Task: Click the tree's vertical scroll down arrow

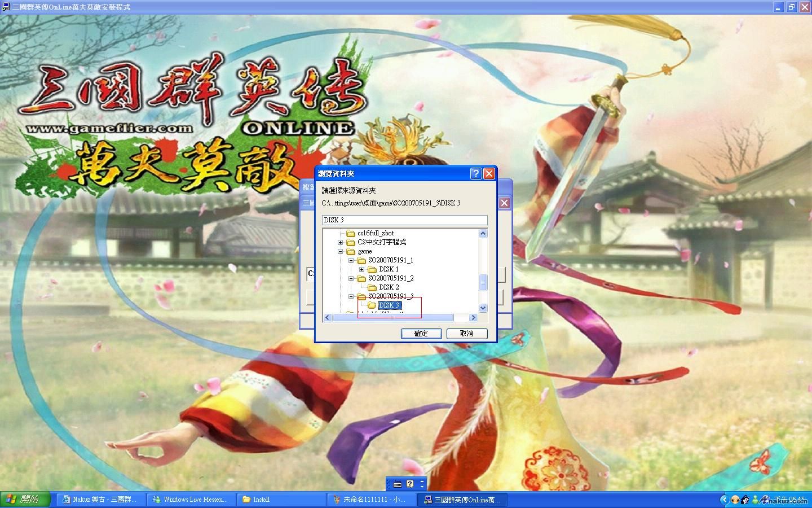Action: (x=483, y=308)
